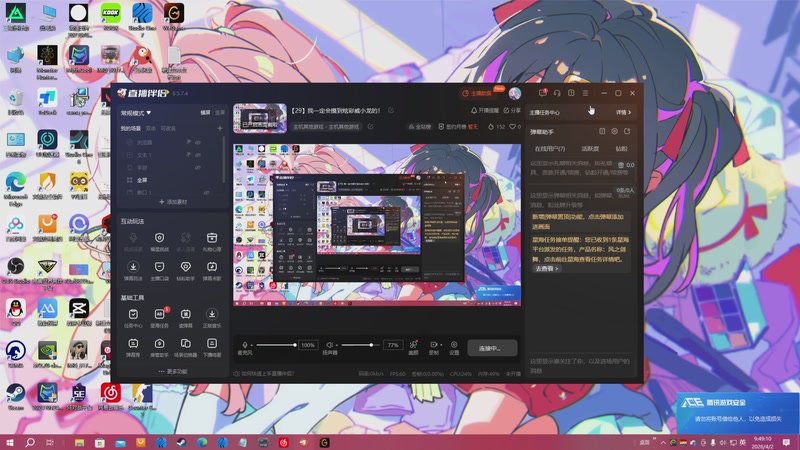The height and width of the screenshot is (450, 800).
Task: Open the 设置 settings icon in bottom bar
Action: coord(454,344)
